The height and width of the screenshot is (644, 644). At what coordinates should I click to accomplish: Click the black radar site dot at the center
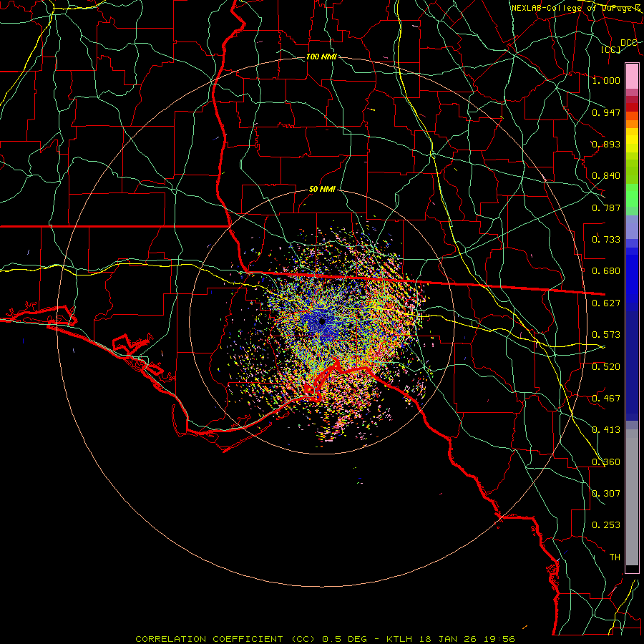pyautogui.click(x=323, y=321)
